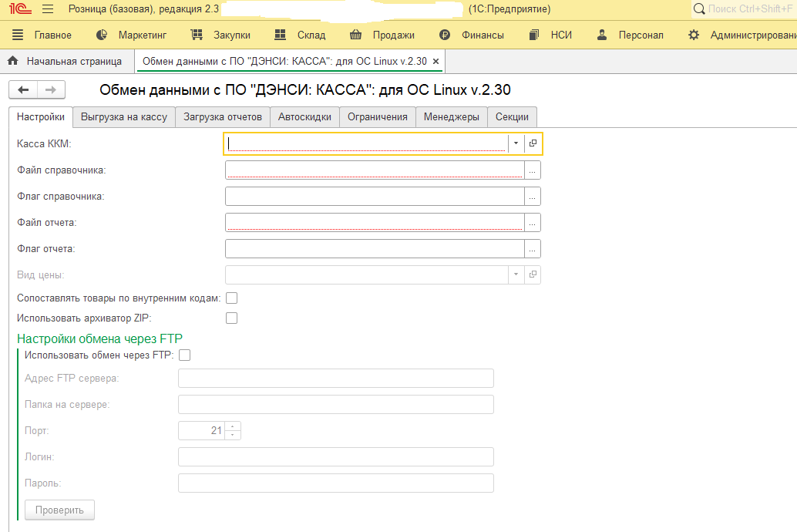
Task: Enable Сопоставлять товары по внутренним кодам
Action: point(231,298)
